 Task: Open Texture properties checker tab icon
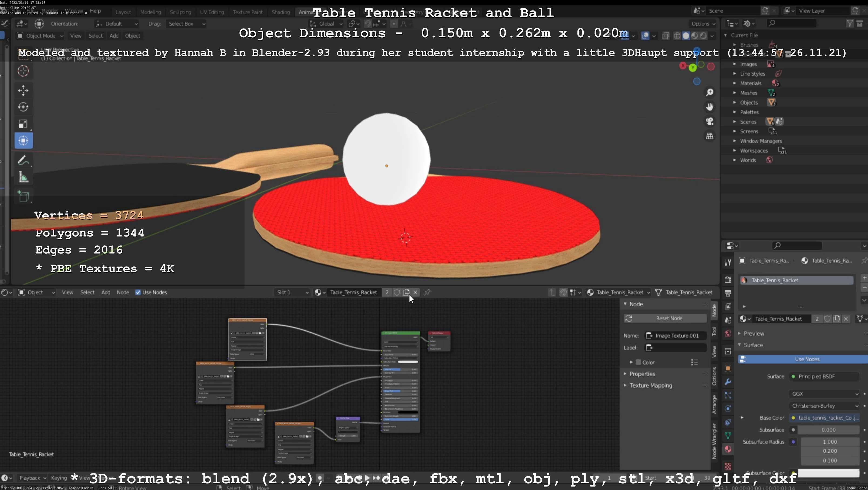click(728, 466)
